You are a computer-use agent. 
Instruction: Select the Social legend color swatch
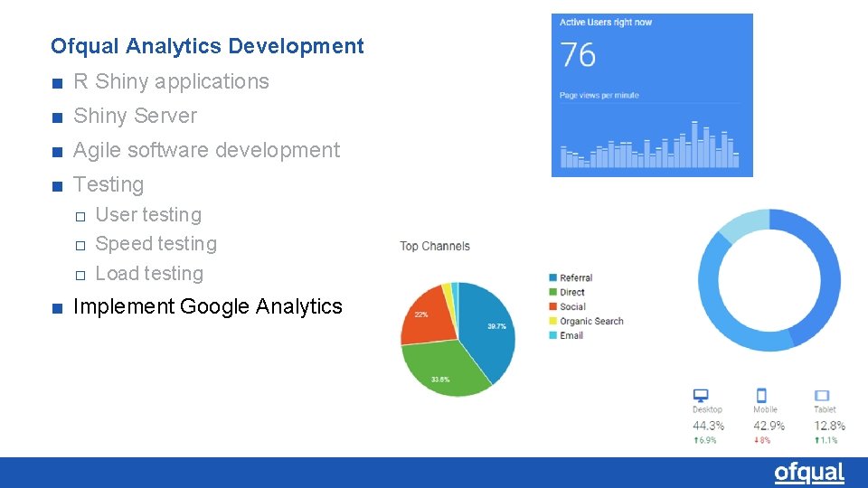[552, 306]
